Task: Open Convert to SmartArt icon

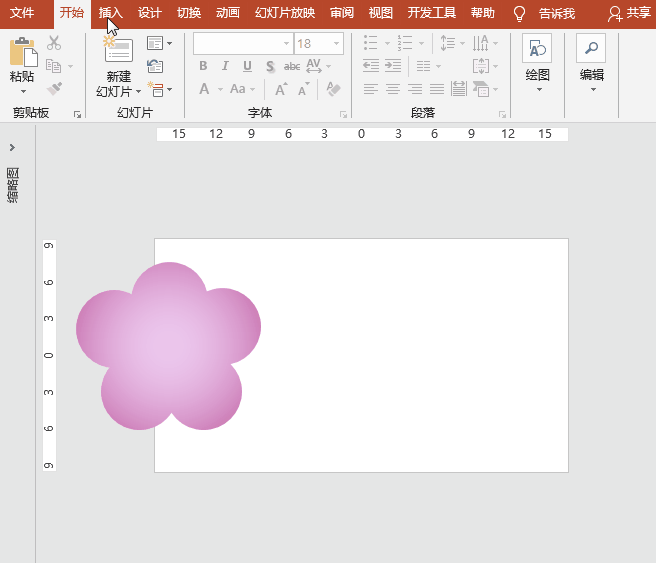Action: (481, 89)
